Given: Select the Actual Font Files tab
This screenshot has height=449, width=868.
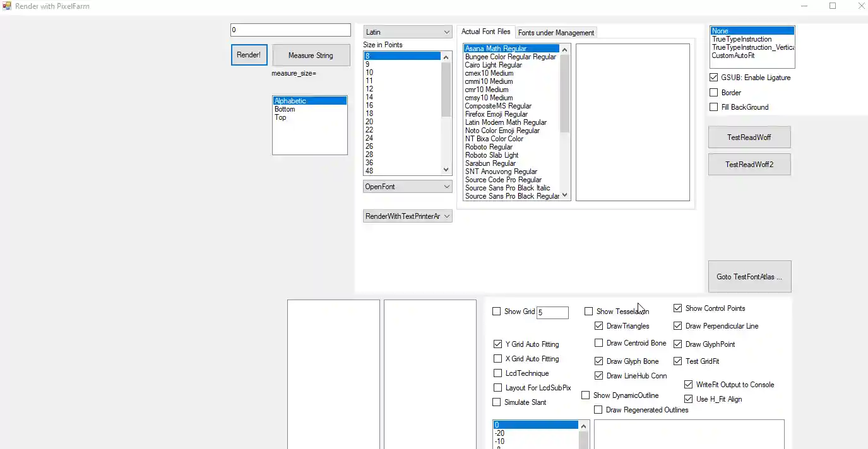Looking at the screenshot, I should pyautogui.click(x=485, y=32).
